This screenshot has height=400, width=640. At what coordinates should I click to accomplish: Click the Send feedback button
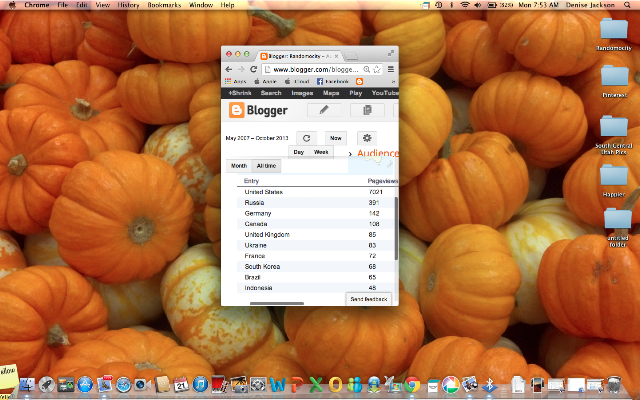pos(369,299)
